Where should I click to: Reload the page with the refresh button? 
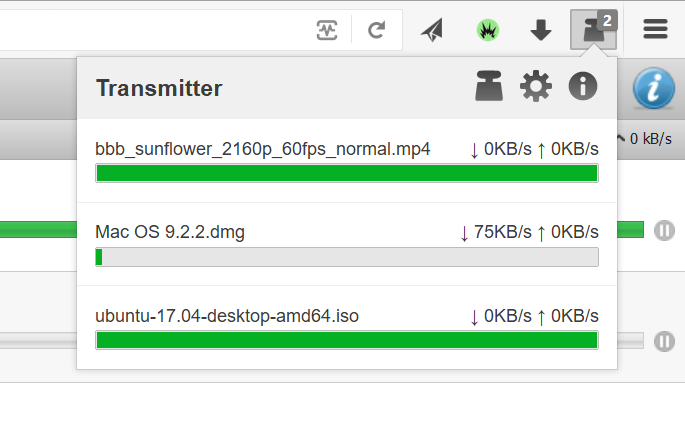tap(377, 30)
